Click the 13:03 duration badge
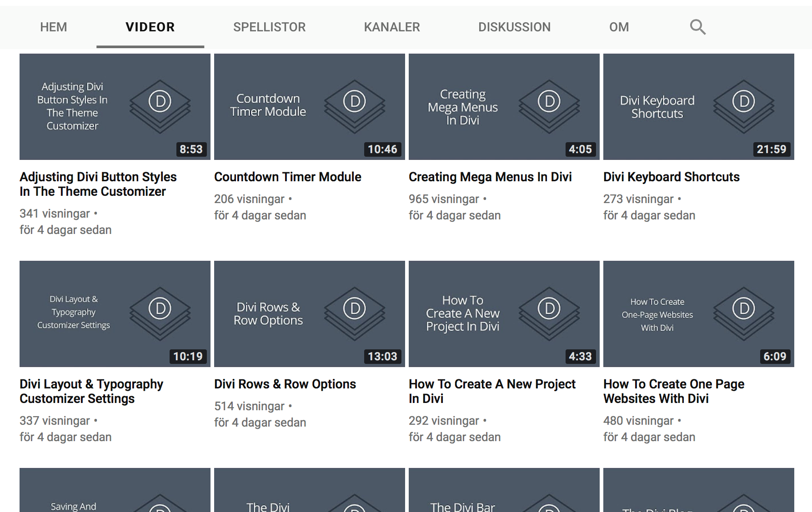Screen dimensions: 812x512 382,357
